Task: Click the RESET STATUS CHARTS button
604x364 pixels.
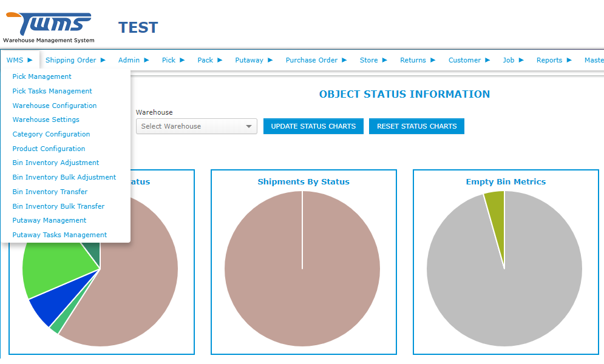Action: click(x=416, y=126)
